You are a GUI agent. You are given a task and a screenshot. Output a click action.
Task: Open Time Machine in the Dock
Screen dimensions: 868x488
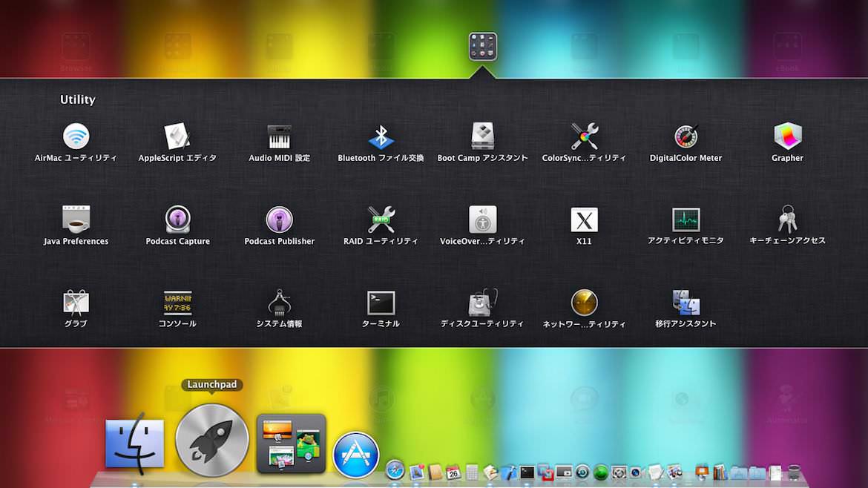tap(582, 472)
